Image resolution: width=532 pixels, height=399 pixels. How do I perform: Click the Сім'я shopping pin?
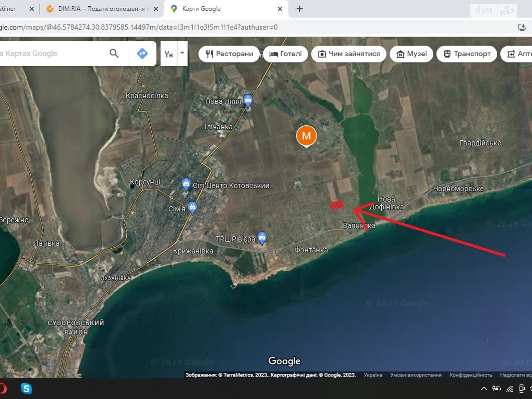pos(193,207)
